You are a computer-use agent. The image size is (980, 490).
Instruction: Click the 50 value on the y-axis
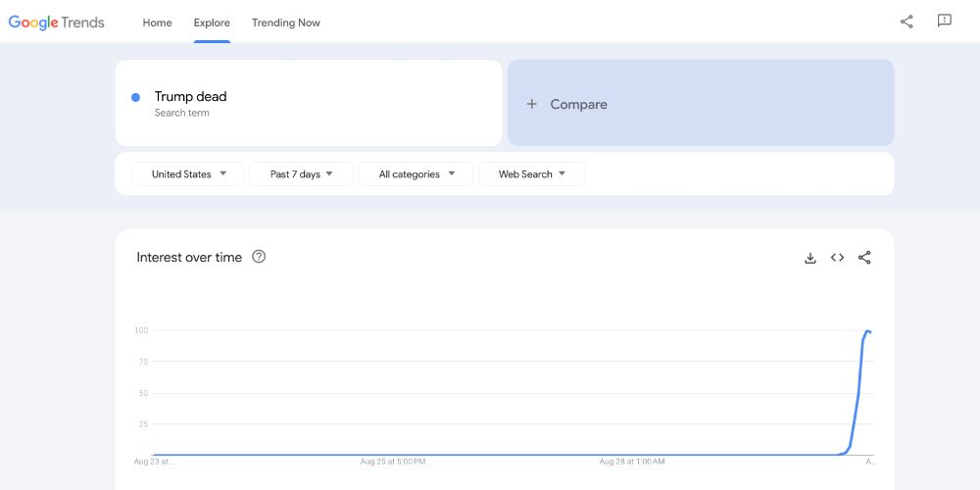pyautogui.click(x=142, y=393)
